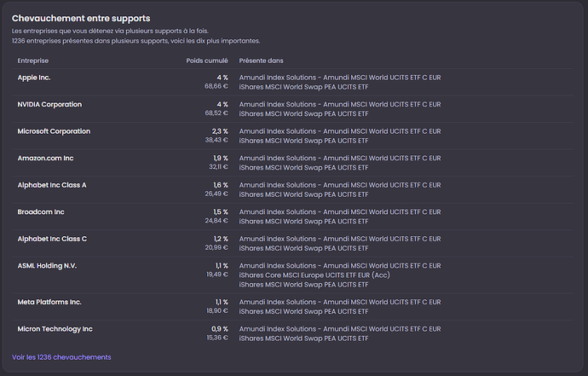
Task: Click iShares MSCI World Swap in Microsoft row
Action: tap(303, 141)
